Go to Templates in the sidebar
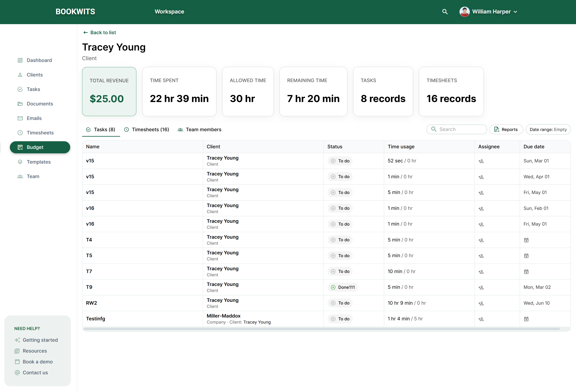The height and width of the screenshot is (392, 576). [38, 162]
